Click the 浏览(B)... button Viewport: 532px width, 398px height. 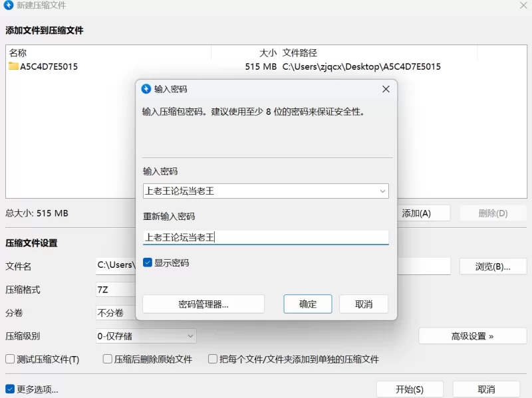493,266
